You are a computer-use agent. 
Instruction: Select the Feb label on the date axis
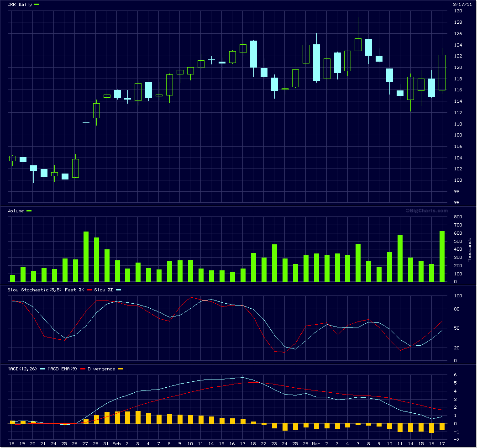(x=116, y=444)
